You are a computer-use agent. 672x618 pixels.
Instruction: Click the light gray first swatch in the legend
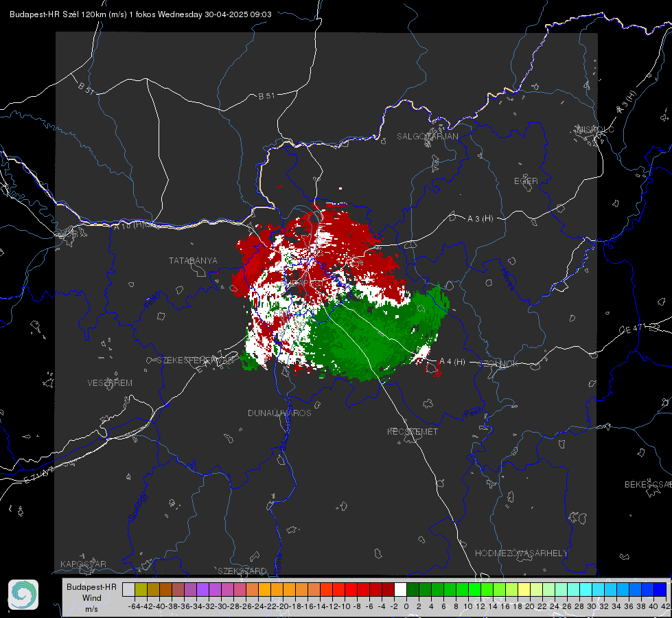pyautogui.click(x=128, y=589)
